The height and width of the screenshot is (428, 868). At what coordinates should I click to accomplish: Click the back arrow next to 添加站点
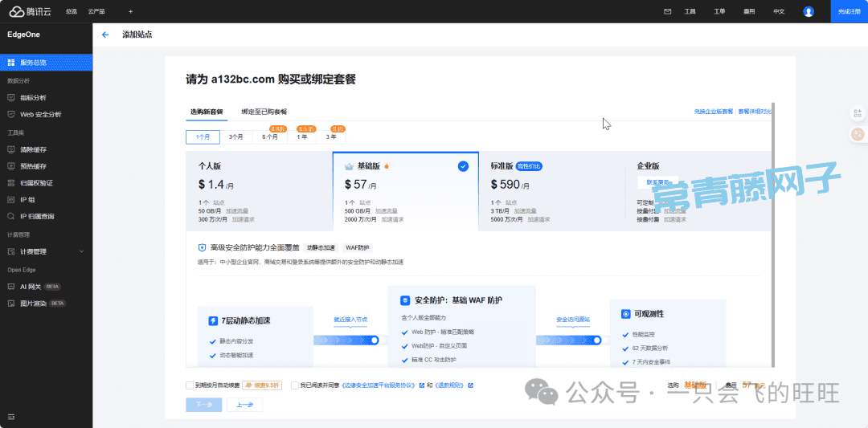point(105,35)
